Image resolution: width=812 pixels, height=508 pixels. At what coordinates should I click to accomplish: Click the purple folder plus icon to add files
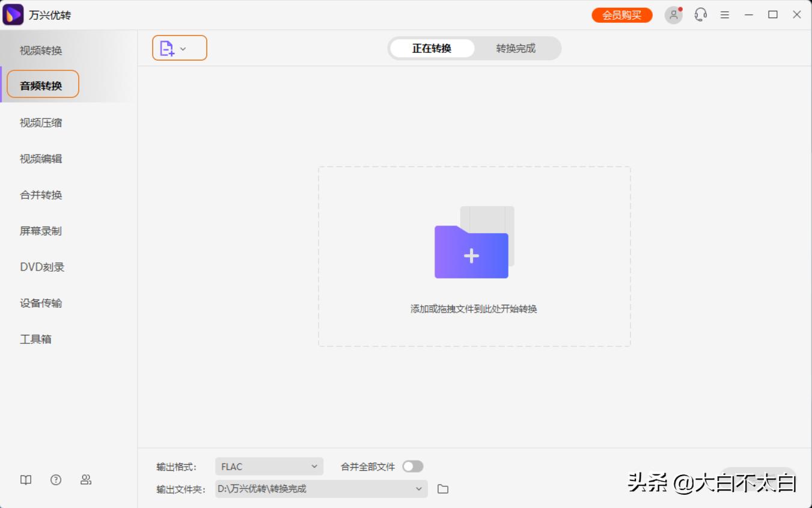coord(472,251)
